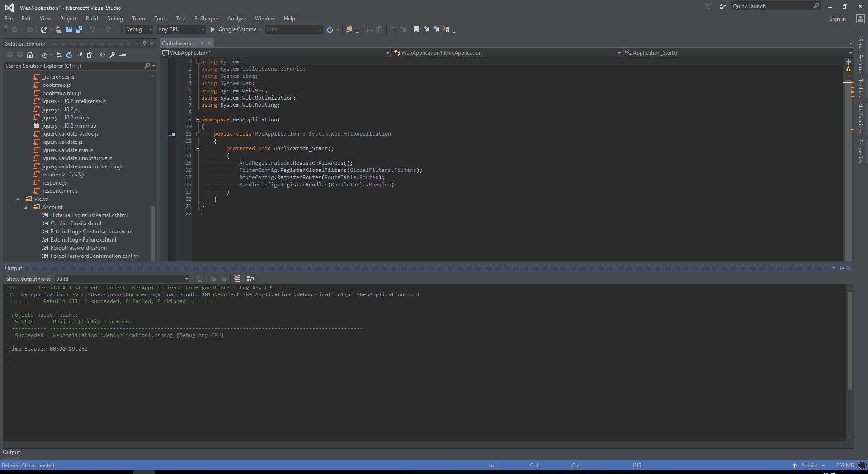This screenshot has width=868, height=474.
Task: Click the Open File toolbar icon
Action: click(59, 29)
